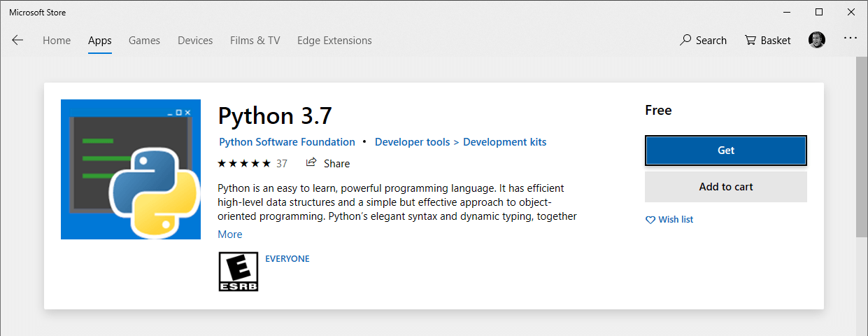Open the Games tab

point(144,41)
